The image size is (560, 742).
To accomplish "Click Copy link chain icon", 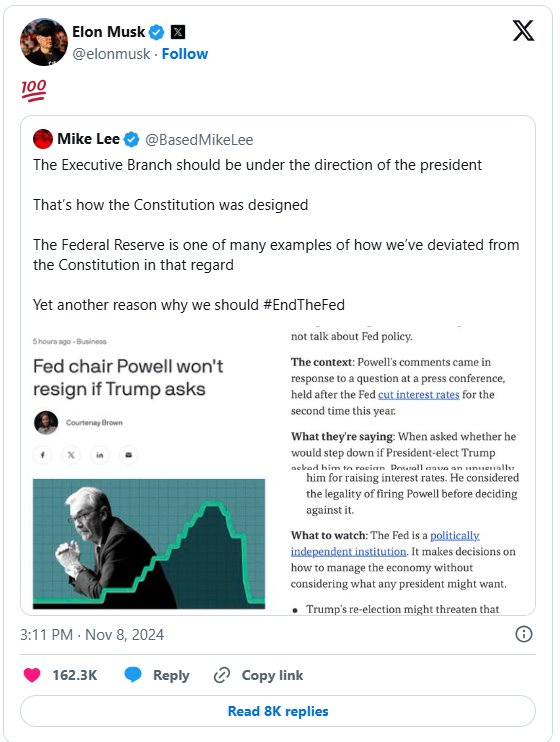I will (222, 675).
